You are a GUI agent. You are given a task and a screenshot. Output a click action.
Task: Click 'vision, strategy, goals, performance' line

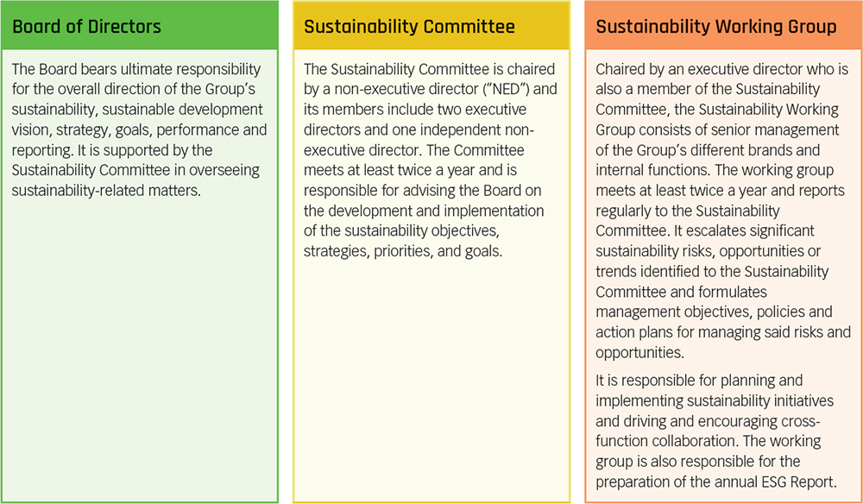(139, 129)
